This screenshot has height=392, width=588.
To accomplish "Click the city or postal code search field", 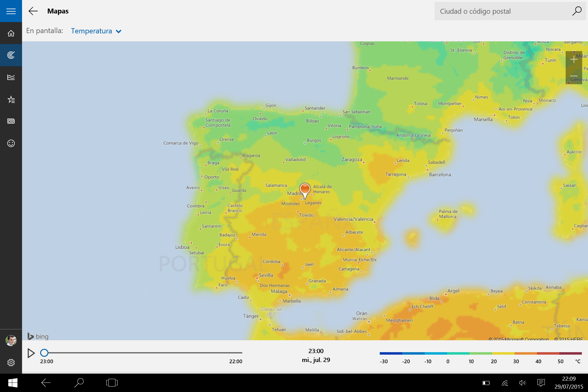I will [x=502, y=11].
